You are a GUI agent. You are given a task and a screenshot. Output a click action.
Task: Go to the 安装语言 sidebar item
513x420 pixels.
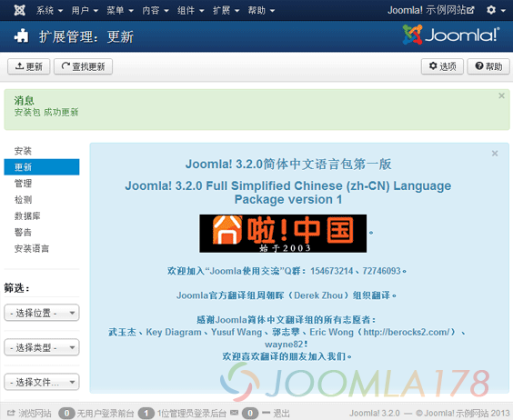[32, 248]
